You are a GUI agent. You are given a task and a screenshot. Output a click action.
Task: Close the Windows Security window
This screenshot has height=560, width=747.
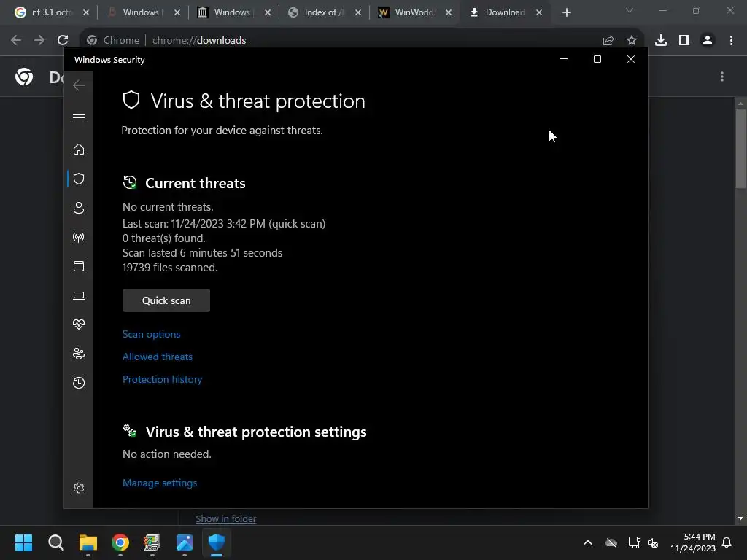[x=631, y=59]
